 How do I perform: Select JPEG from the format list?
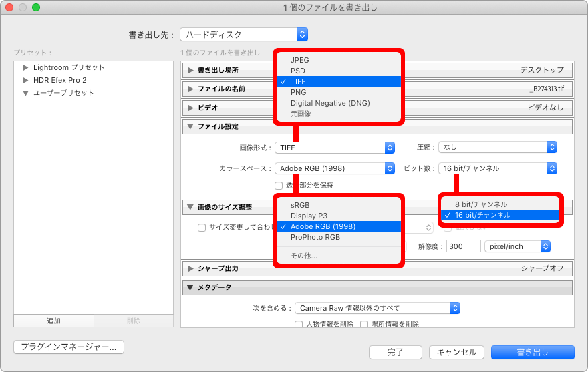pos(300,60)
